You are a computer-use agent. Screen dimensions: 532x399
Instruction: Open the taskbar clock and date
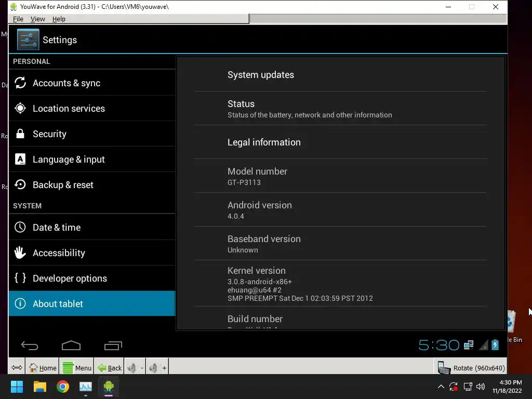pyautogui.click(x=507, y=387)
